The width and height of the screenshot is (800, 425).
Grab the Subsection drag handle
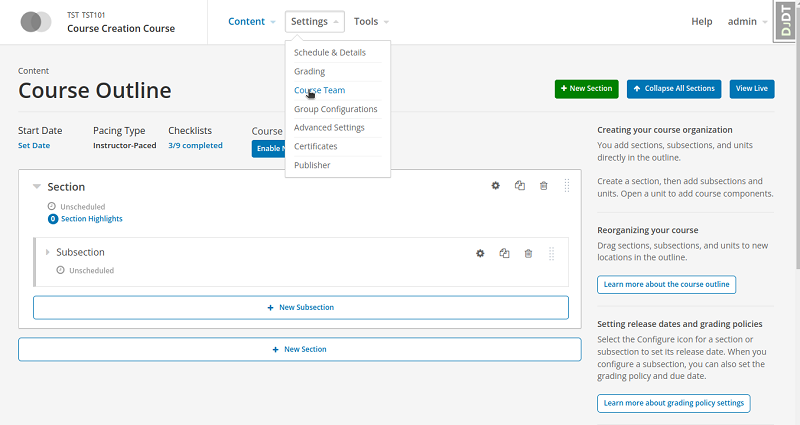[552, 254]
